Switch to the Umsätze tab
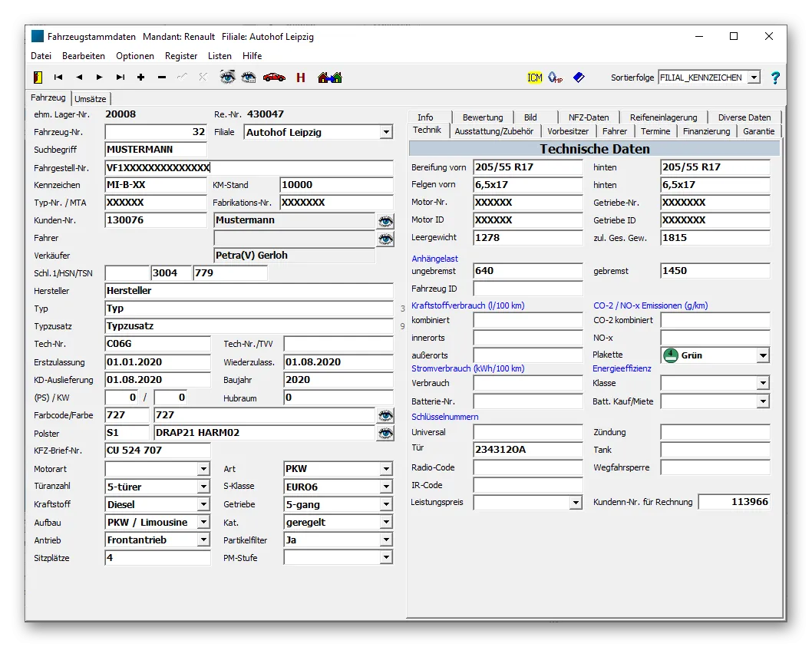812x647 pixels. tap(91, 99)
